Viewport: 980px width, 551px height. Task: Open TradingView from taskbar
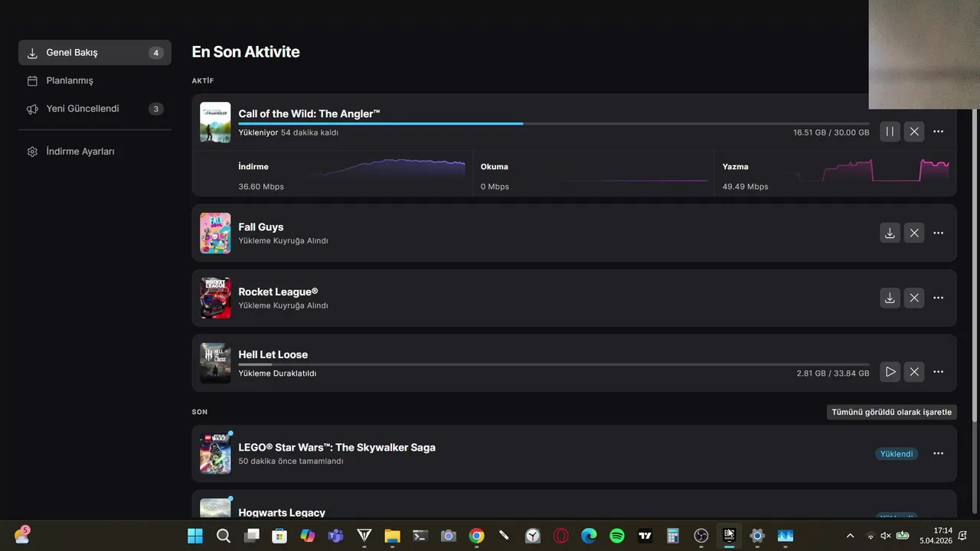point(645,536)
